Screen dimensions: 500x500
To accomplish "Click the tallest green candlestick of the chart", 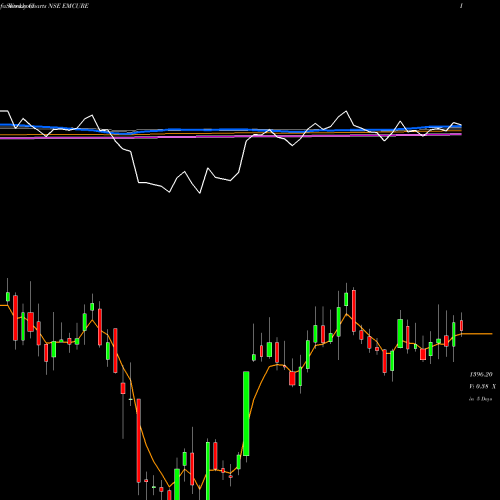I will click(x=246, y=414).
